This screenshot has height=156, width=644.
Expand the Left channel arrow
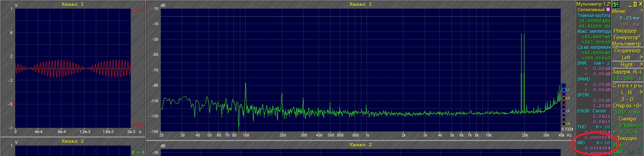tap(641, 57)
